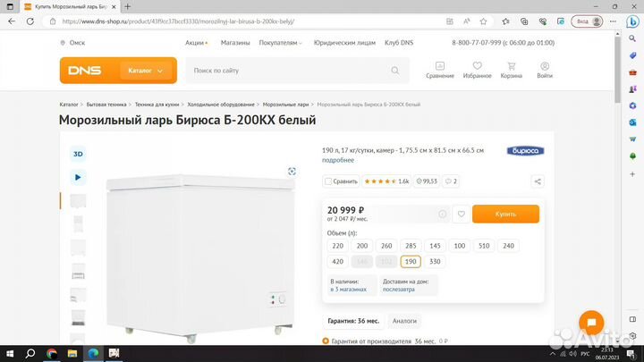Click the image search scan icon over product photo
This screenshot has height=362, width=644.
(x=292, y=172)
